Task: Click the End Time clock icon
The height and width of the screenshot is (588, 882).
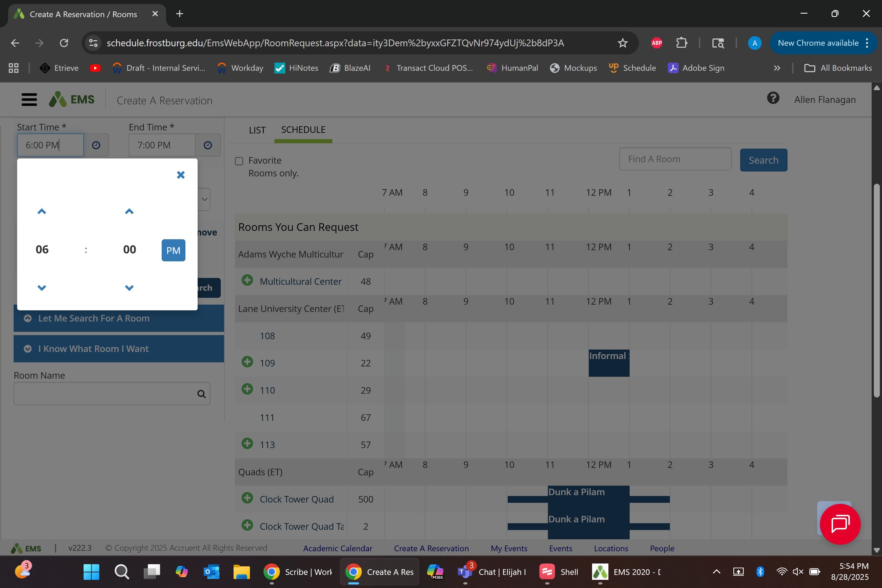Action: (x=208, y=145)
